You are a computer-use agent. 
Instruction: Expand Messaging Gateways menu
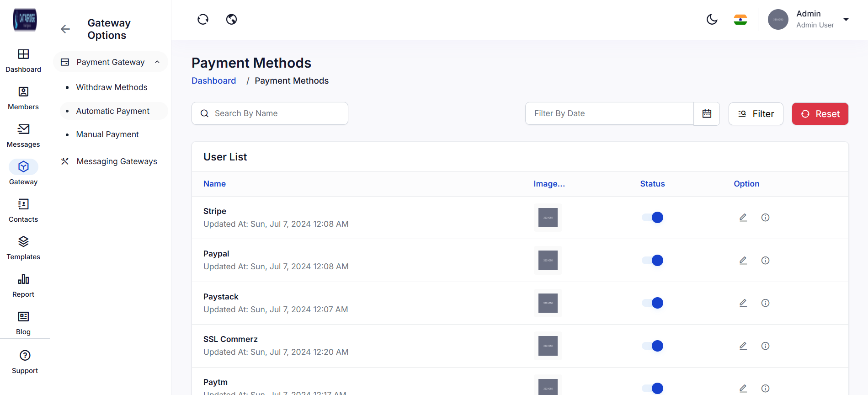[117, 161]
